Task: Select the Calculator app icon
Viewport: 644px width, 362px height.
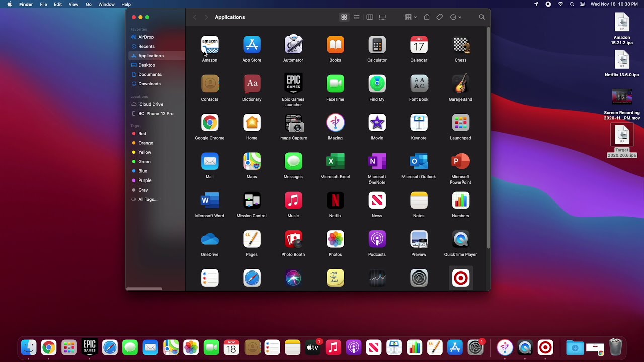Action: [377, 45]
